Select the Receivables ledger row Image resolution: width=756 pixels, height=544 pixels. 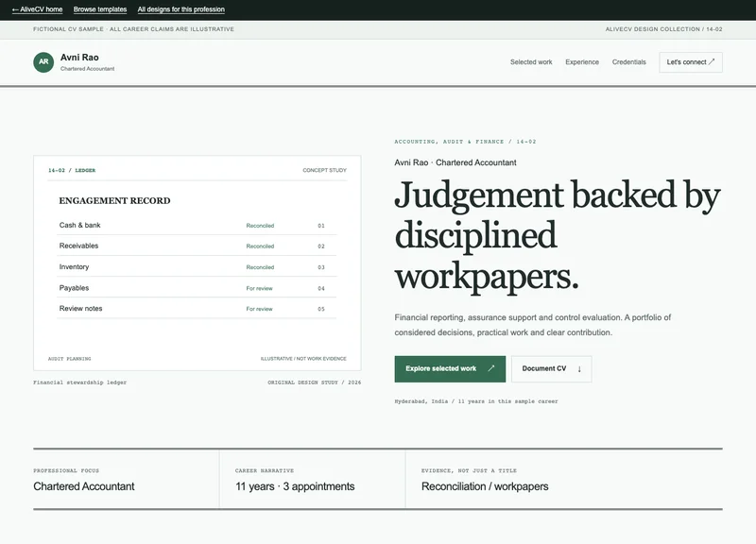coord(197,246)
